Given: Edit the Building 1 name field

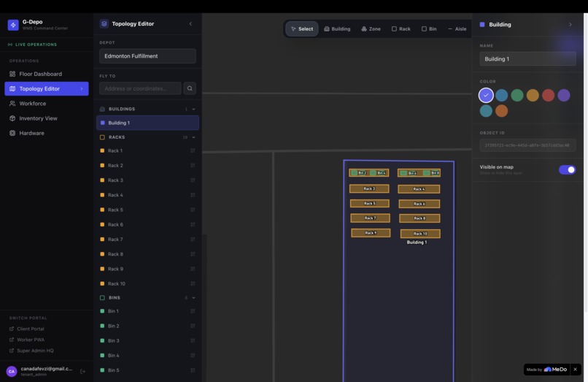Looking at the screenshot, I should [x=527, y=59].
